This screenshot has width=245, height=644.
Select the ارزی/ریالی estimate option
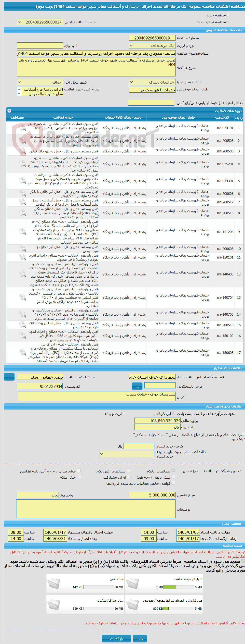(x=173, y=413)
